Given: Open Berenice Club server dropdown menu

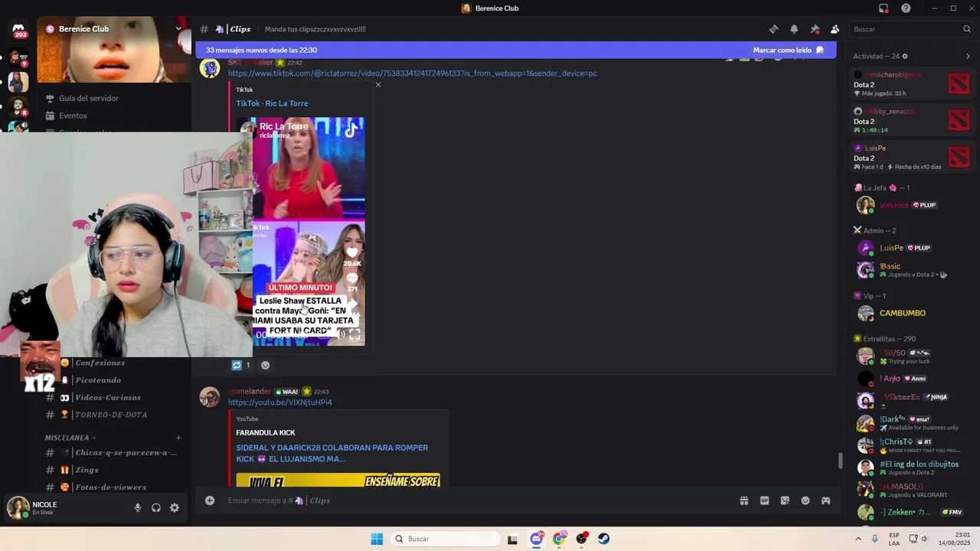Looking at the screenshot, I should click(x=178, y=28).
